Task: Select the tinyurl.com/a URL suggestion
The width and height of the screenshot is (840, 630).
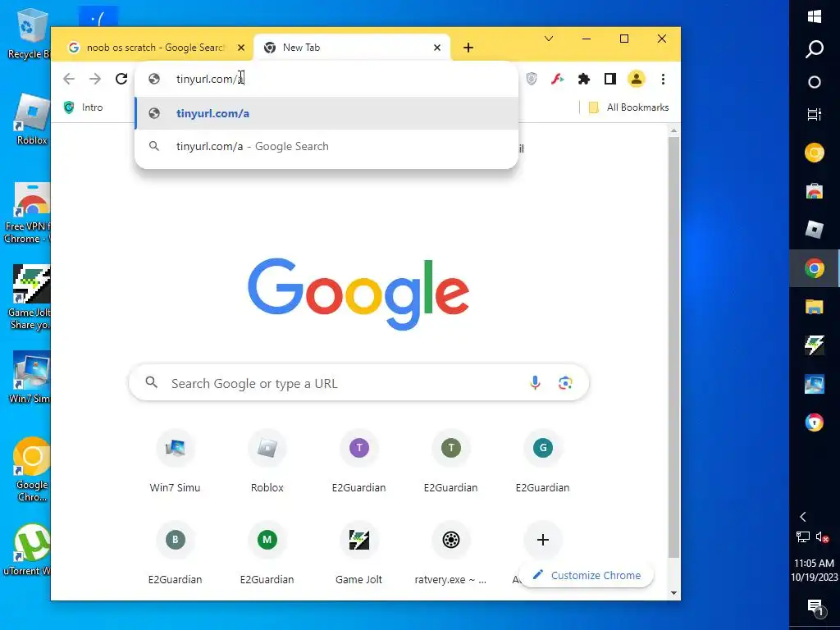Action: pos(326,113)
